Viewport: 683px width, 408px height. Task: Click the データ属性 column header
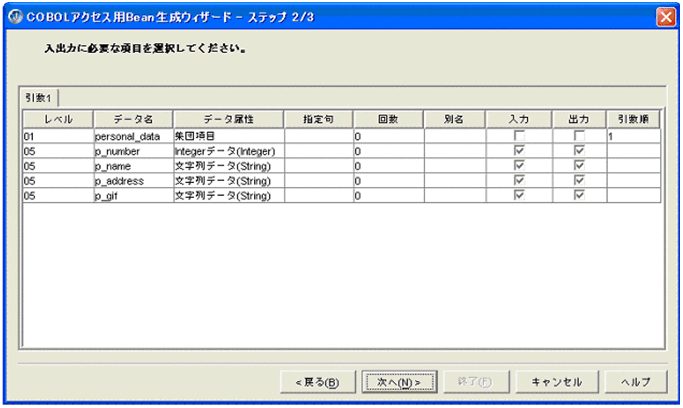coord(229,119)
